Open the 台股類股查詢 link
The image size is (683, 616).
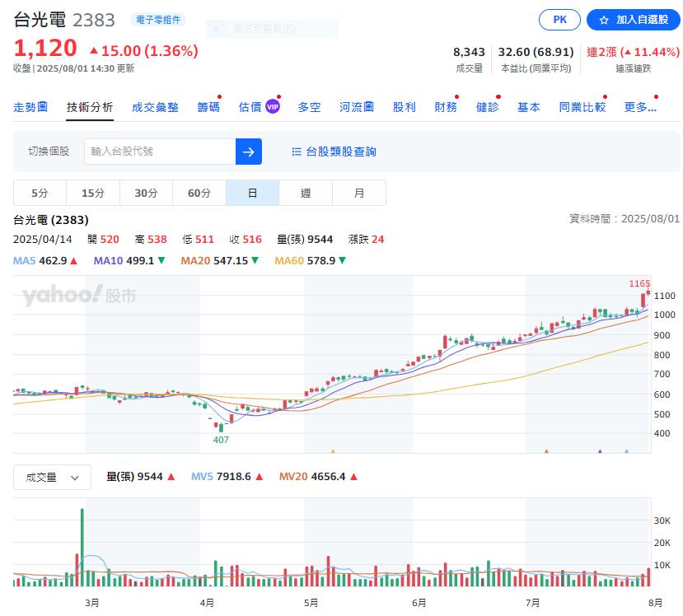[x=334, y=152]
